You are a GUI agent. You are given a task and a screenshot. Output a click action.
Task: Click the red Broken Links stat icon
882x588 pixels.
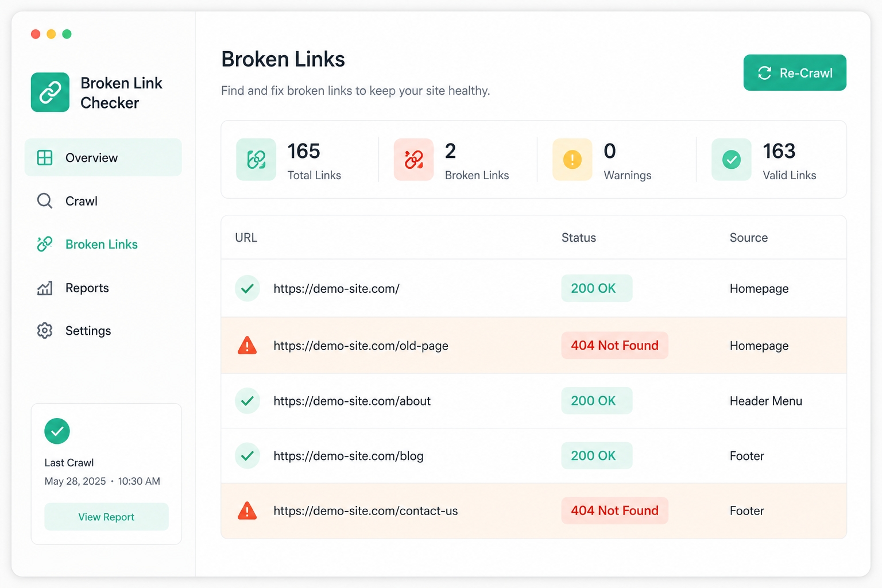[413, 160]
